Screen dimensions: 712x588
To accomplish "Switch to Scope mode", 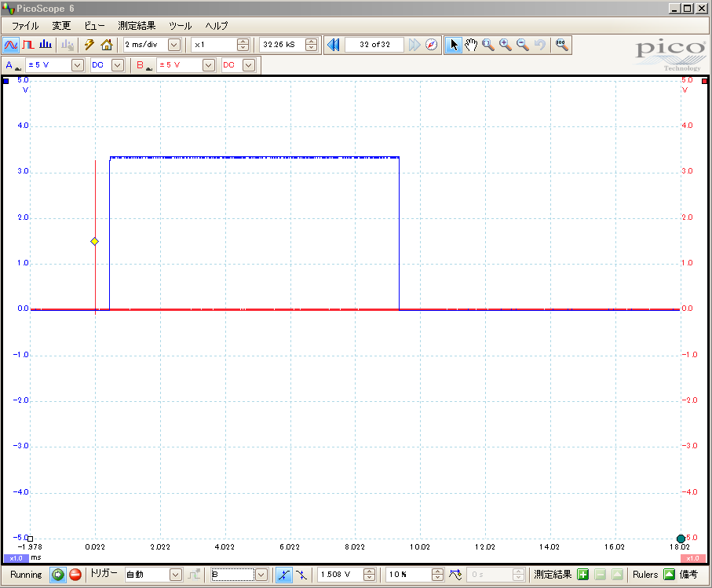I will point(10,45).
